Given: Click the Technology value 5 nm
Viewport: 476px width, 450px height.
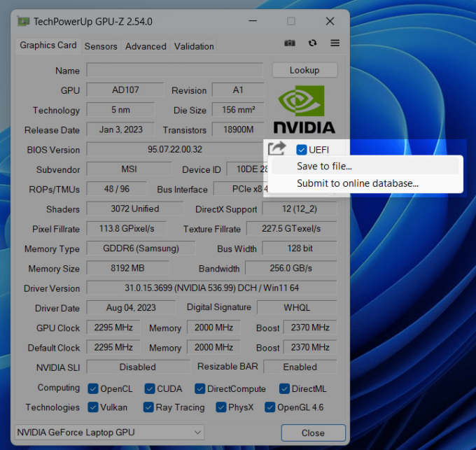Looking at the screenshot, I should [120, 110].
